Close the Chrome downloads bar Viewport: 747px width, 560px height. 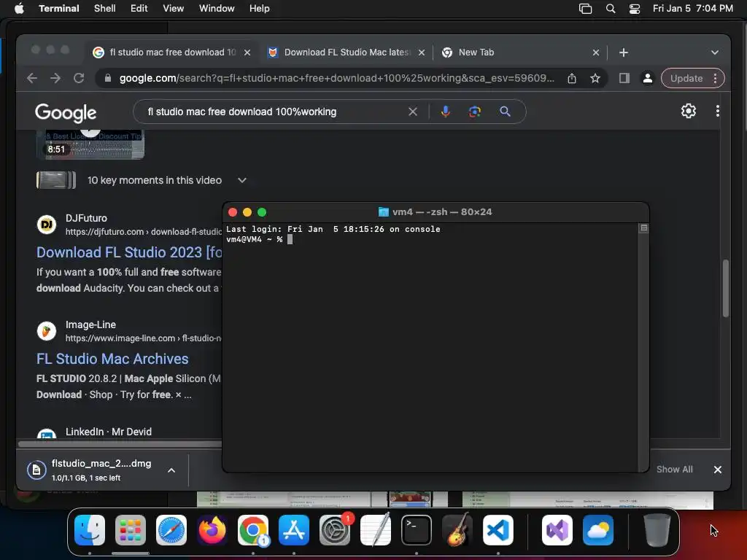tap(718, 470)
